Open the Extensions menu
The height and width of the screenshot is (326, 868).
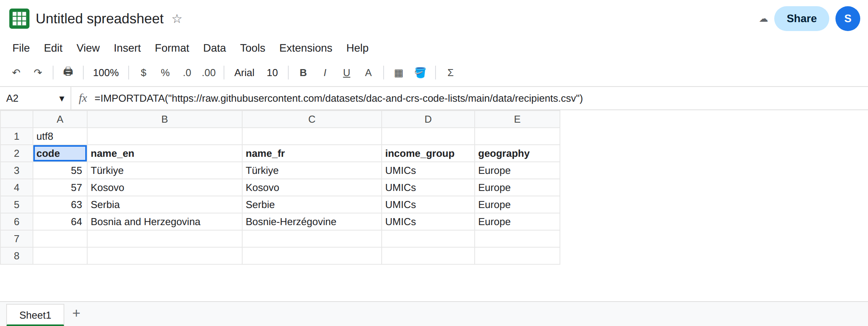[x=306, y=48]
